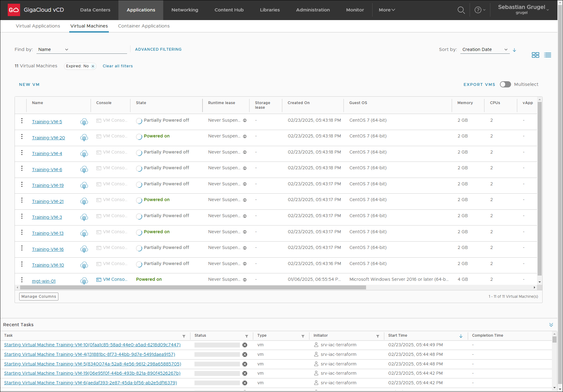Click the Manage Columns button
The width and height of the screenshot is (563, 392).
pyautogui.click(x=39, y=297)
